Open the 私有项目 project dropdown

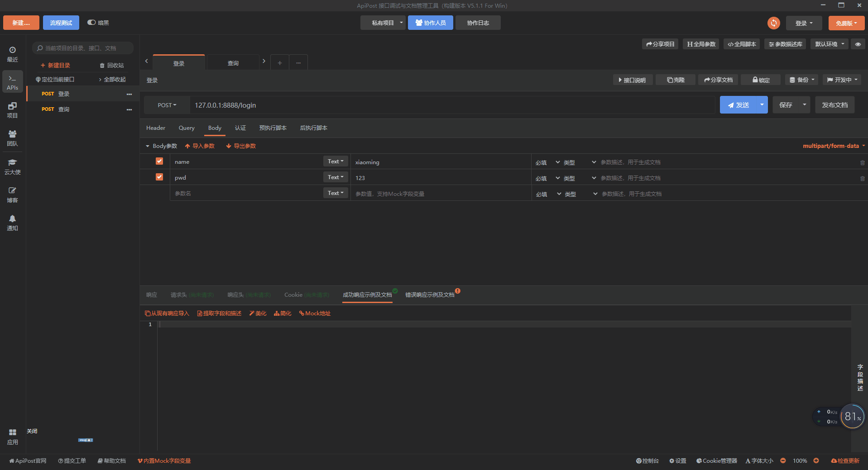tap(383, 23)
